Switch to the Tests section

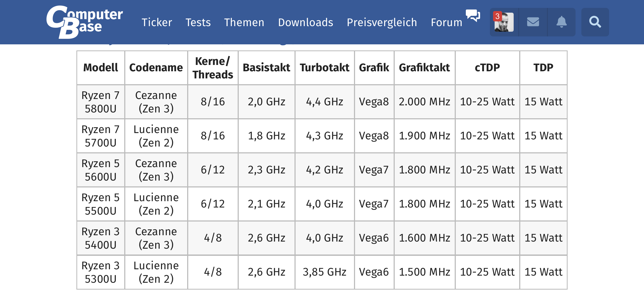click(198, 22)
